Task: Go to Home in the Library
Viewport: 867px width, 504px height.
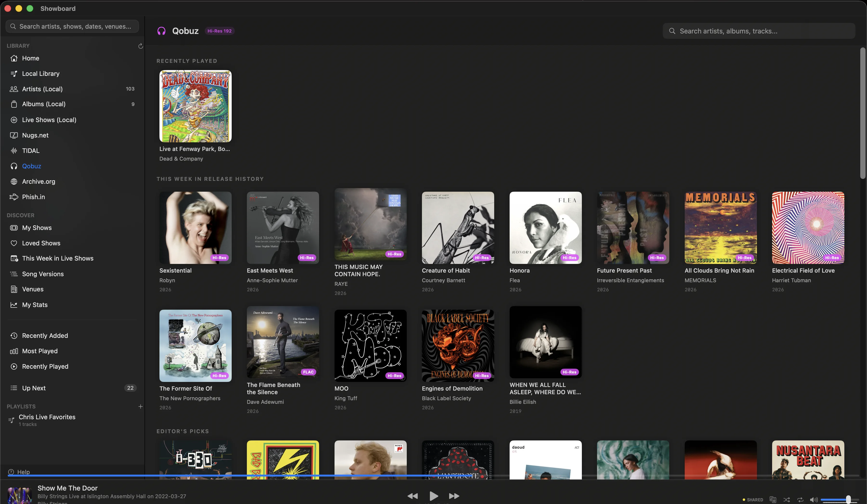Action: click(x=30, y=58)
